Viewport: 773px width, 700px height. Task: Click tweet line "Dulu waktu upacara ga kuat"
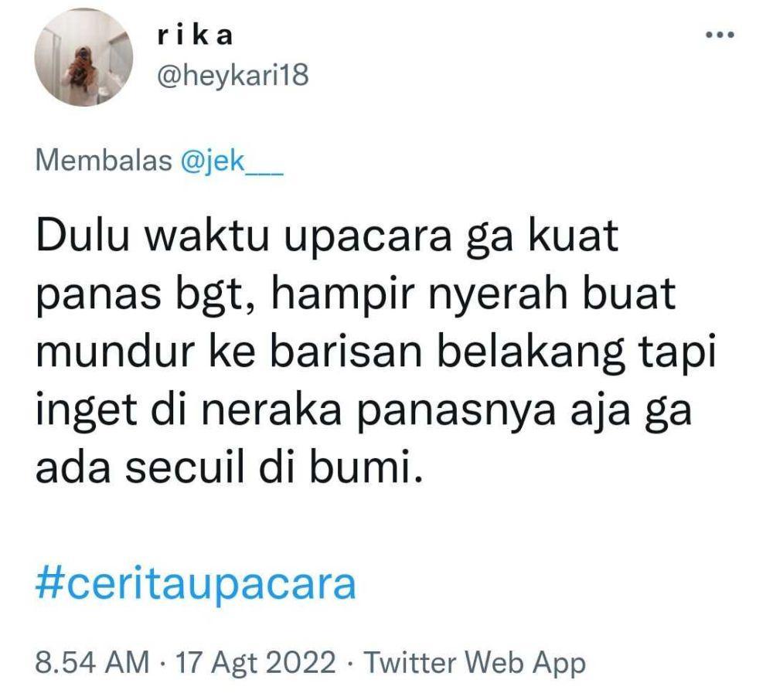pos(327,238)
